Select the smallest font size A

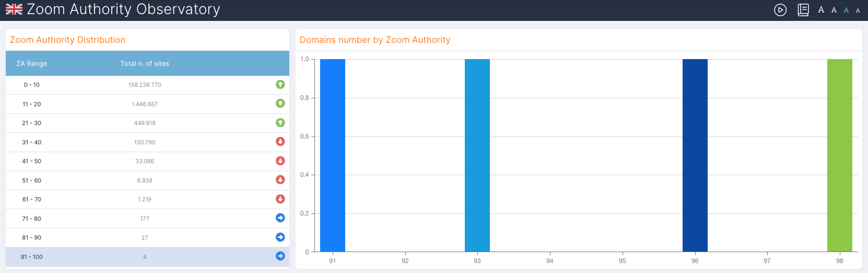[858, 10]
